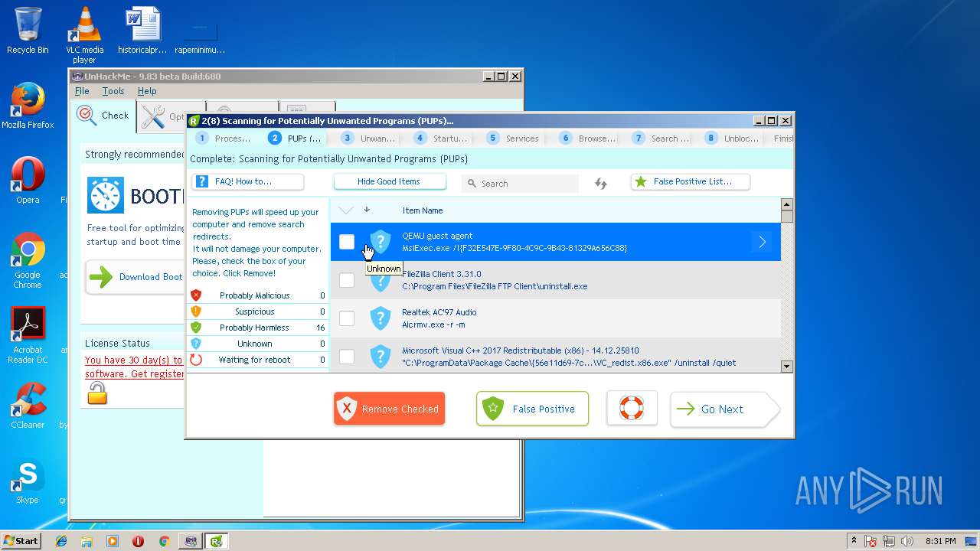This screenshot has height=551, width=980.
Task: Open the historicalpr Word document icon
Action: pyautogui.click(x=142, y=31)
